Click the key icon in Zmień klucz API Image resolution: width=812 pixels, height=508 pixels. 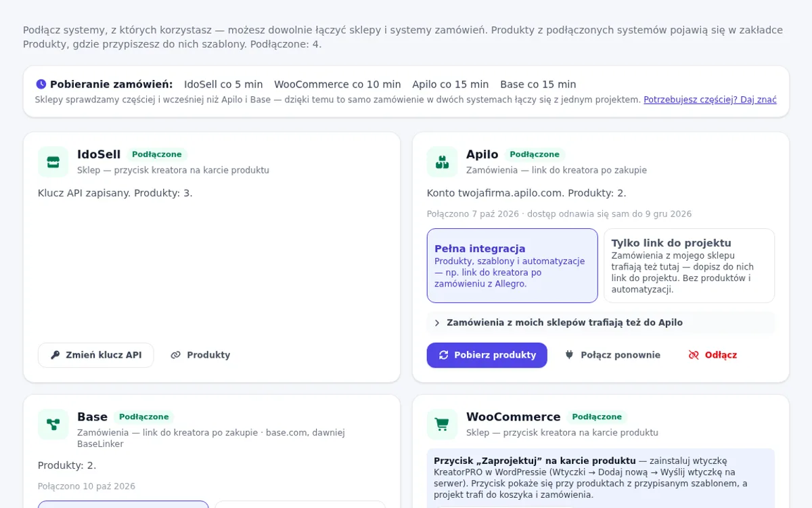coord(55,355)
